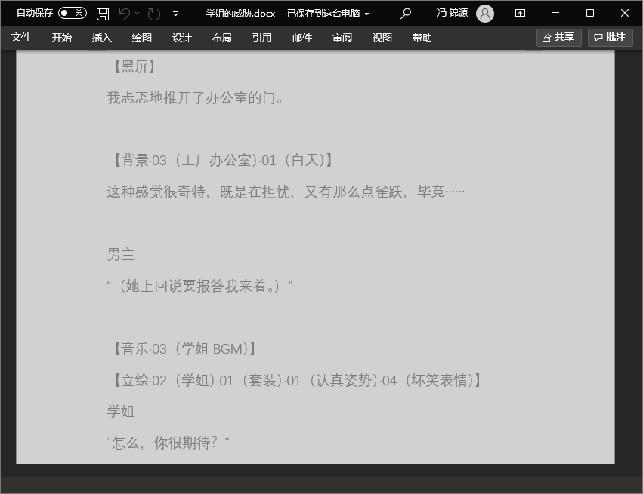
Task: Switch to the 布局 (Layout) tab
Action: 222,38
